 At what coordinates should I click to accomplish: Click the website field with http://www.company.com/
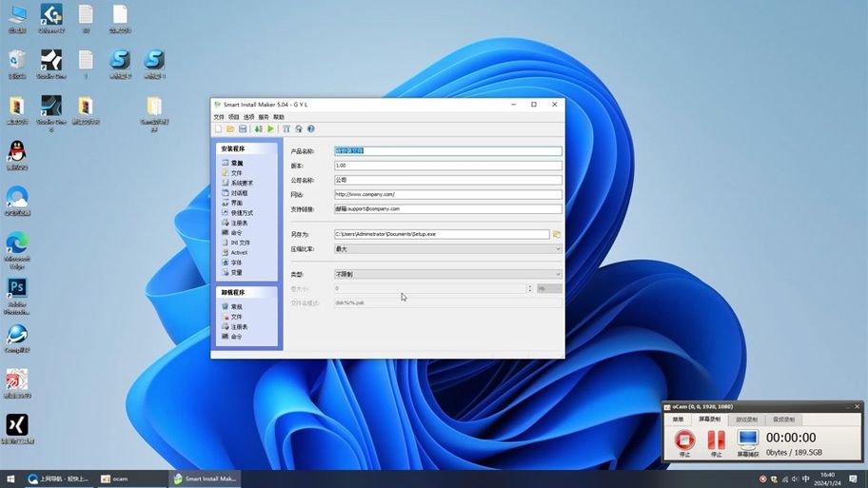pos(448,194)
